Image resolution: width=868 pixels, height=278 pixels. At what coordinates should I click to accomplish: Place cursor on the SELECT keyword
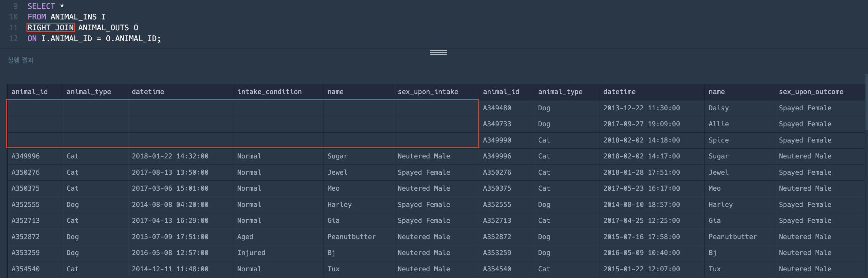point(41,6)
